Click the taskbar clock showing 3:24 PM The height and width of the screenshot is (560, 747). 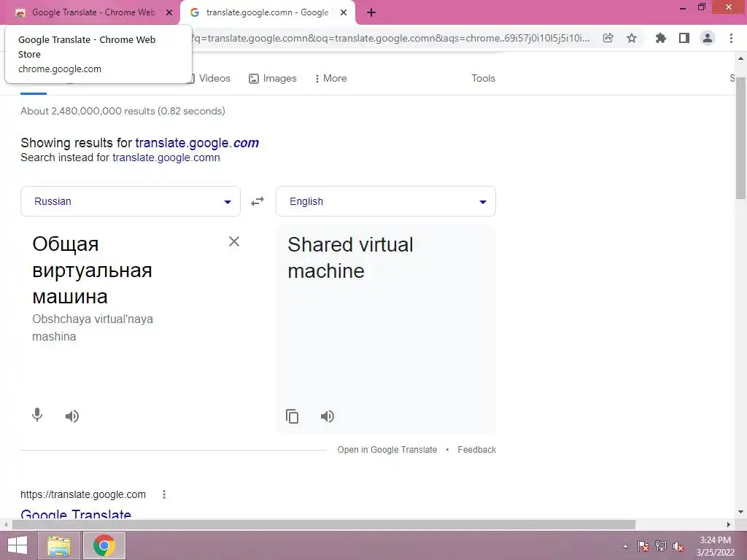[x=715, y=546]
